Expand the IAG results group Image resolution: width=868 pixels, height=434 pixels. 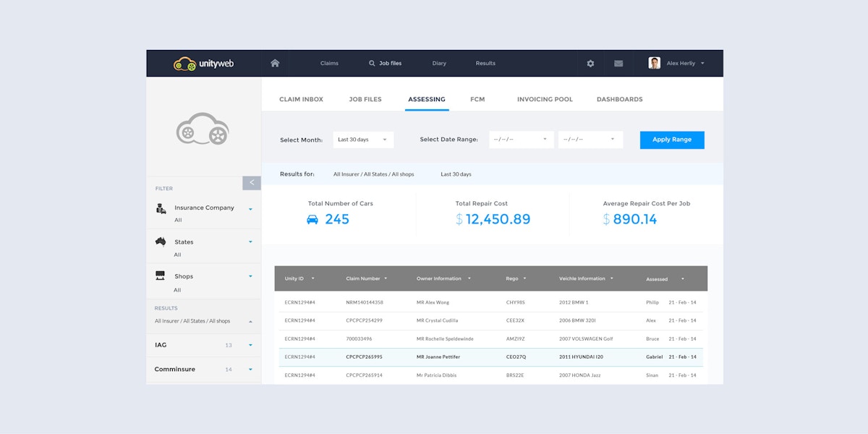point(250,346)
